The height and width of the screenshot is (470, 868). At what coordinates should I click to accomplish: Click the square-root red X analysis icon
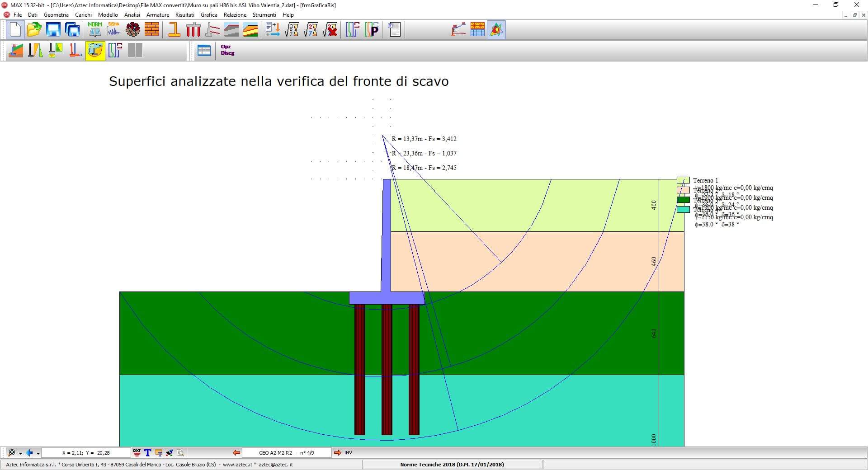point(330,30)
